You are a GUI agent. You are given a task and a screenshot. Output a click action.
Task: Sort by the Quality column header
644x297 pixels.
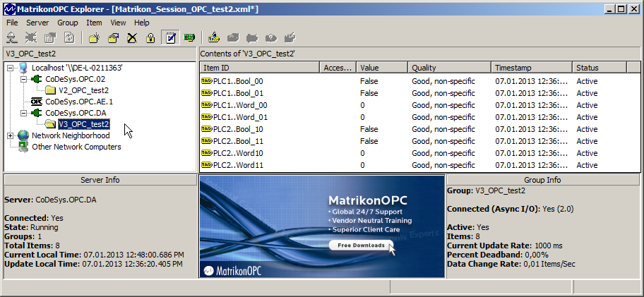point(450,68)
